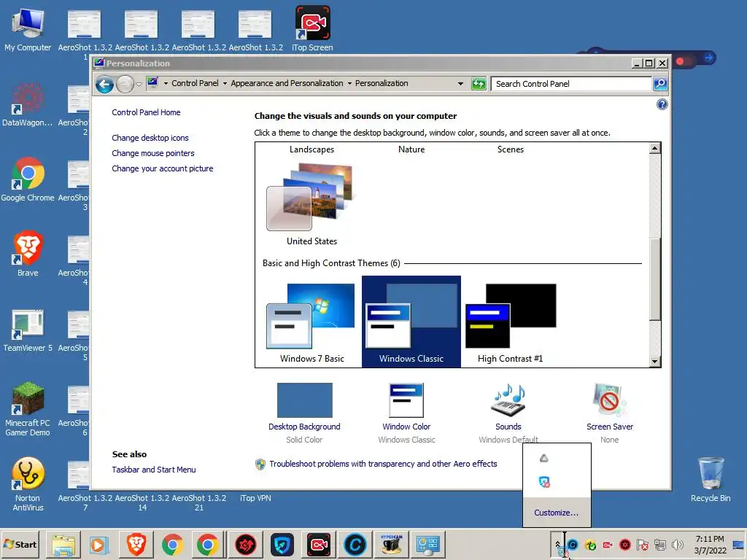Click the Search Control Panel field
The width and height of the screenshot is (747, 560).
pos(570,84)
